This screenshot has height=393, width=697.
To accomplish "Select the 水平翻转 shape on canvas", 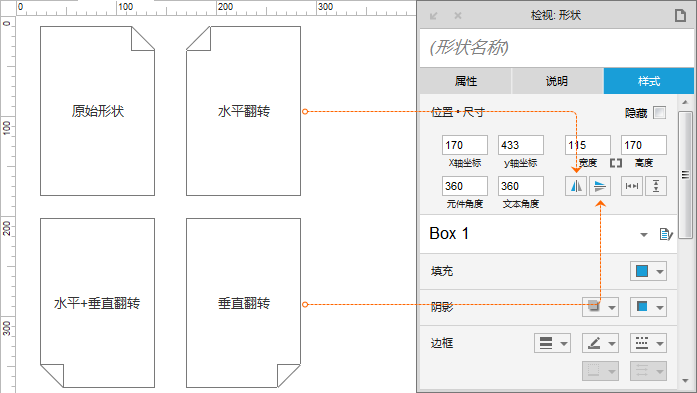I will [x=243, y=111].
